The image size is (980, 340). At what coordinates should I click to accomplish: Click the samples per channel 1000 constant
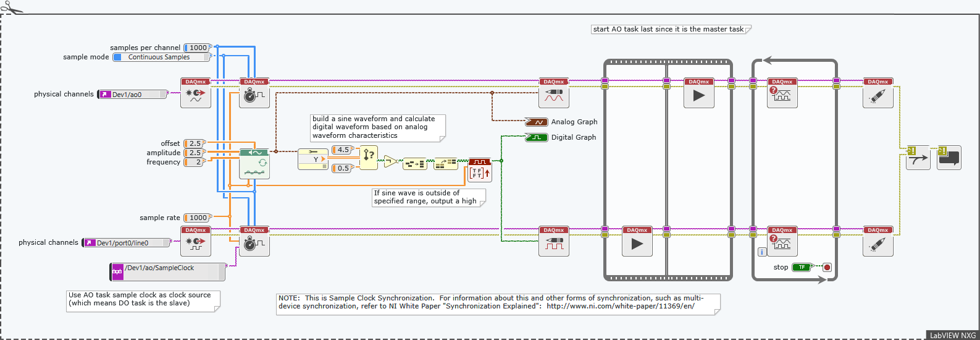198,48
